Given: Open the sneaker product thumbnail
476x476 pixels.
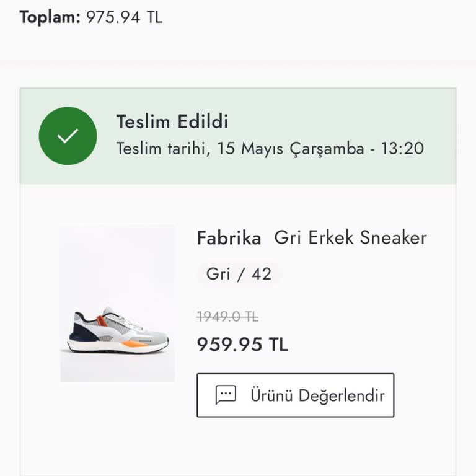Looking at the screenshot, I should tap(118, 303).
